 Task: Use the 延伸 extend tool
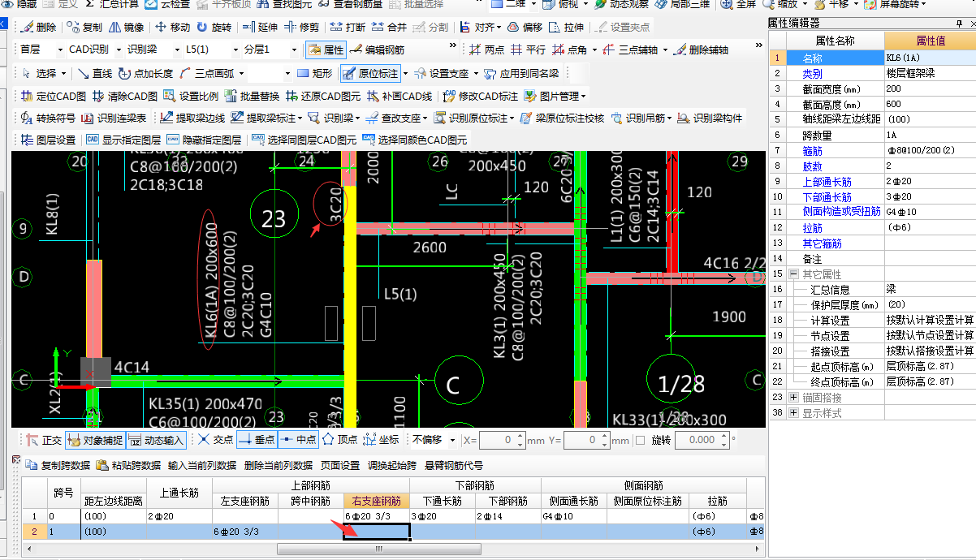tap(261, 27)
